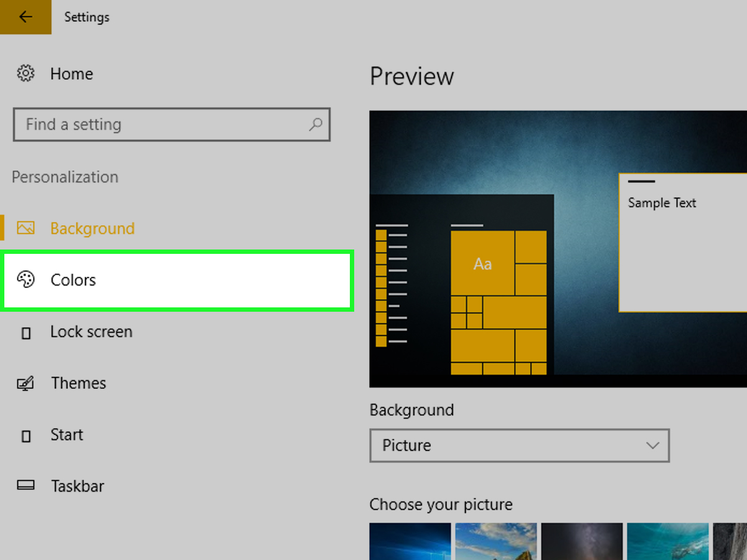The height and width of the screenshot is (560, 747).
Task: Click the Choose your picture label
Action: pos(441,504)
